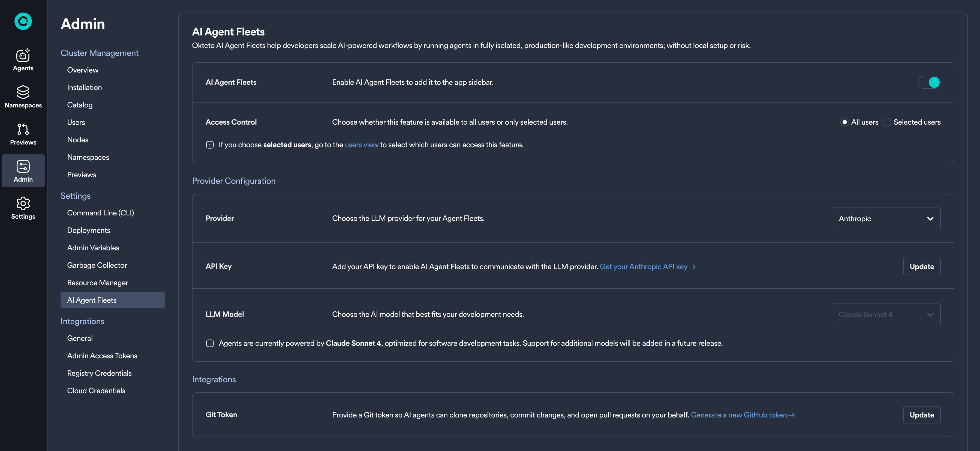Disable the AI Agent Fleets toggle
The image size is (980, 451).
point(929,82)
